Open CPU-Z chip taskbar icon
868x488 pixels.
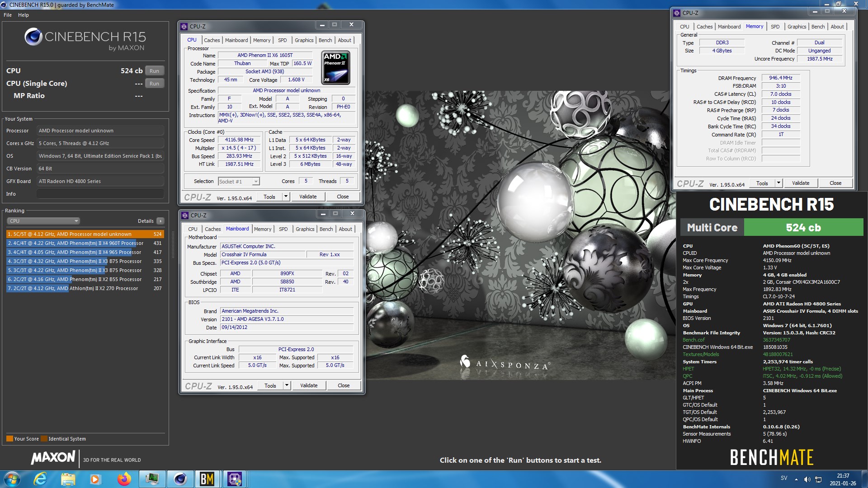(235, 479)
